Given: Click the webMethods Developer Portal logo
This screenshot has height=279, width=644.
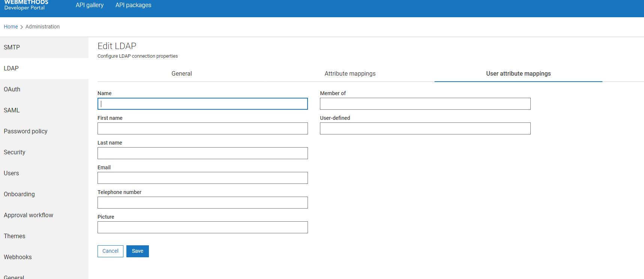Looking at the screenshot, I should click(x=26, y=5).
